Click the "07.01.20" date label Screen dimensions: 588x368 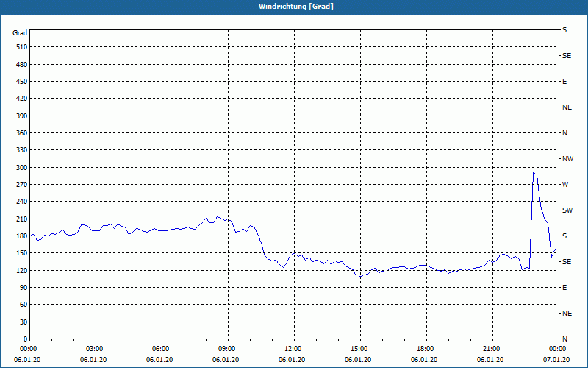pyautogui.click(x=556, y=360)
